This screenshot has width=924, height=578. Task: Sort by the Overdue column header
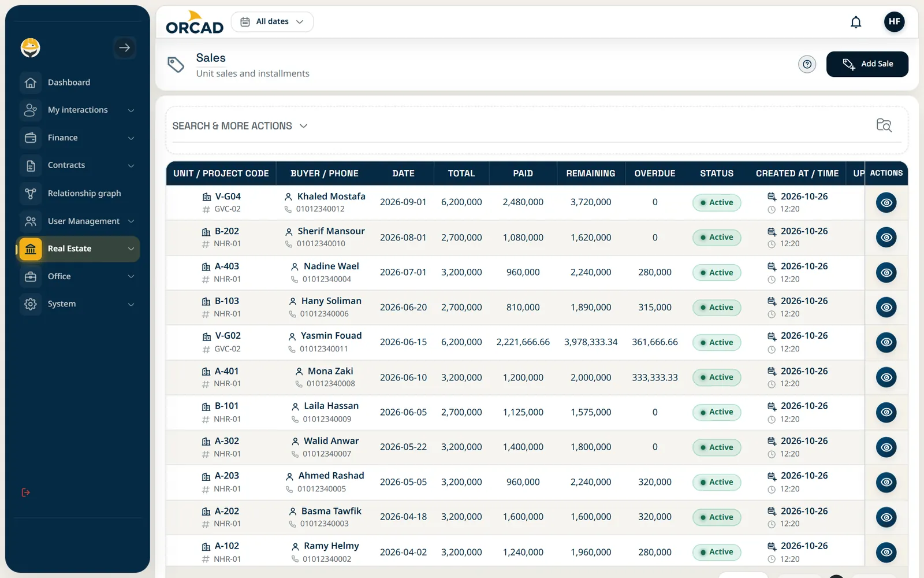[655, 173]
